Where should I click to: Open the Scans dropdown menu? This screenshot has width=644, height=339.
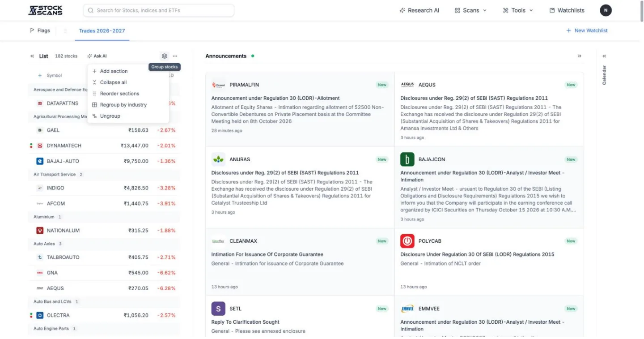pos(470,10)
